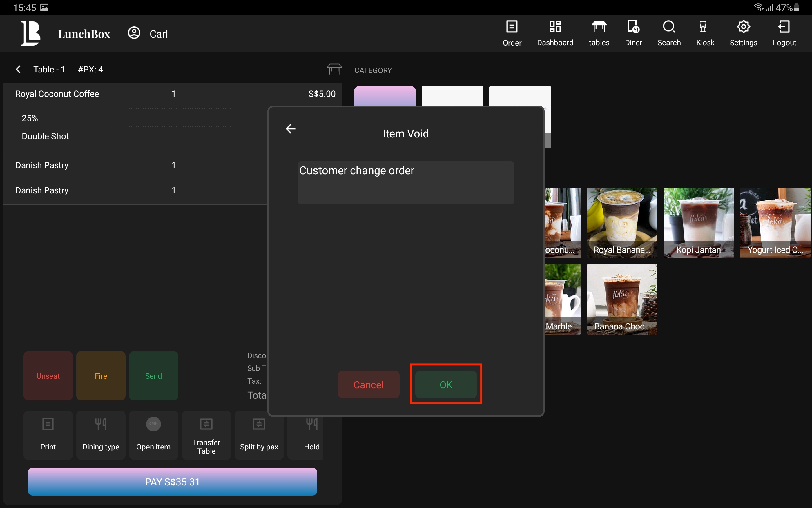The width and height of the screenshot is (812, 508).
Task: Tap the Kopi Jantan product thumbnail
Action: click(698, 222)
